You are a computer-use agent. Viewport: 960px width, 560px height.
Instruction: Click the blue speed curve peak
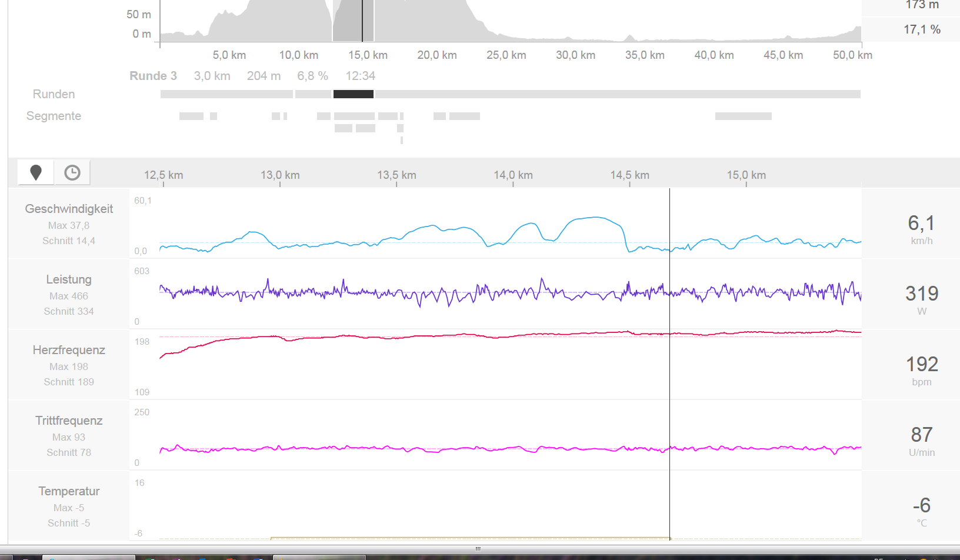595,218
